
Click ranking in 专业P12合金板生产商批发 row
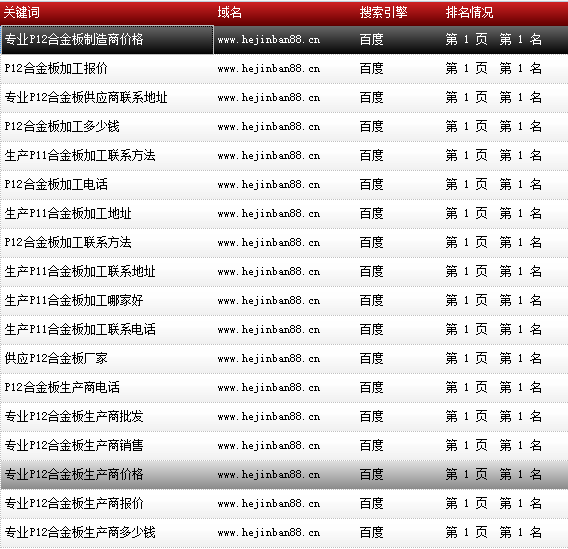[x=493, y=416]
